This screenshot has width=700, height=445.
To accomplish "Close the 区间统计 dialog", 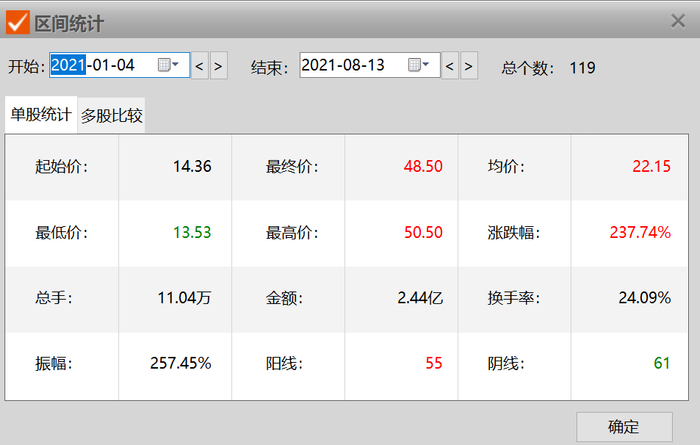I will [678, 21].
